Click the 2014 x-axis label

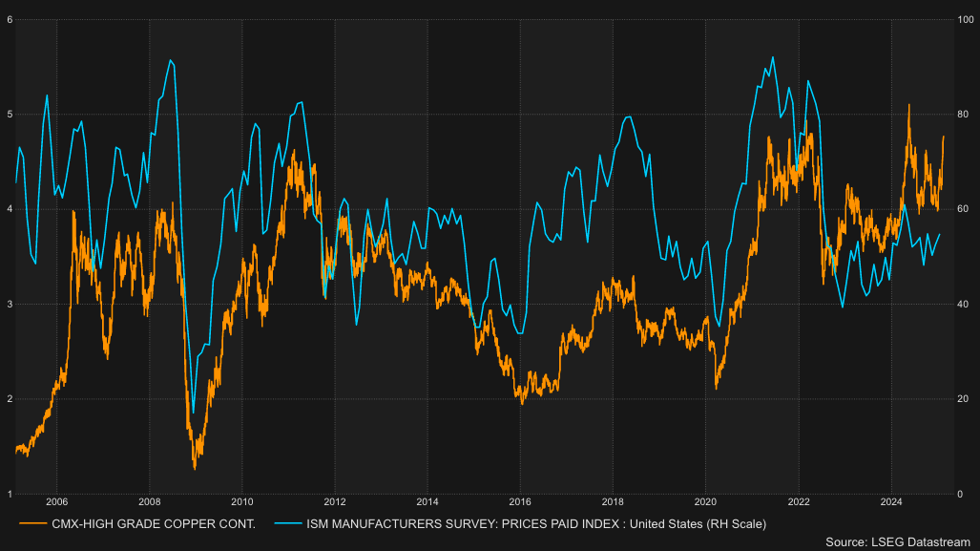(427, 501)
